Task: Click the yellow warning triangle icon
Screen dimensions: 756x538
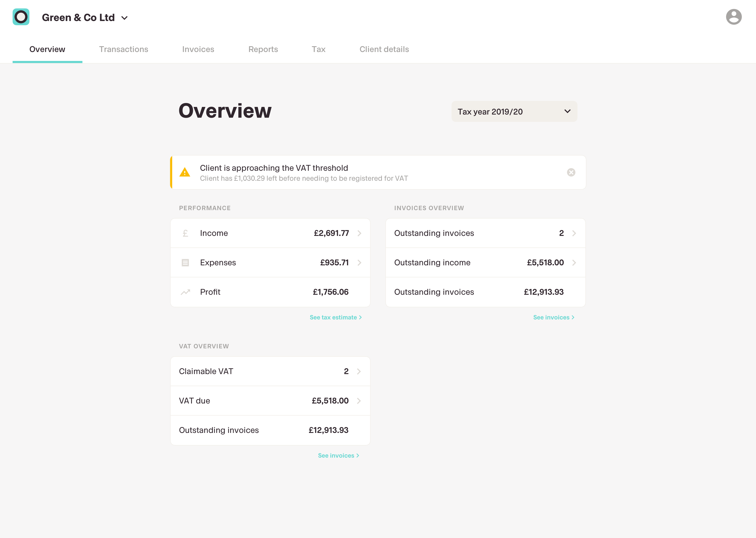Action: (x=185, y=172)
